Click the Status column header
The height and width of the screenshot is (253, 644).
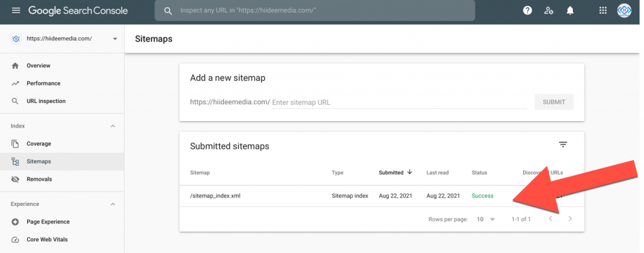[479, 173]
